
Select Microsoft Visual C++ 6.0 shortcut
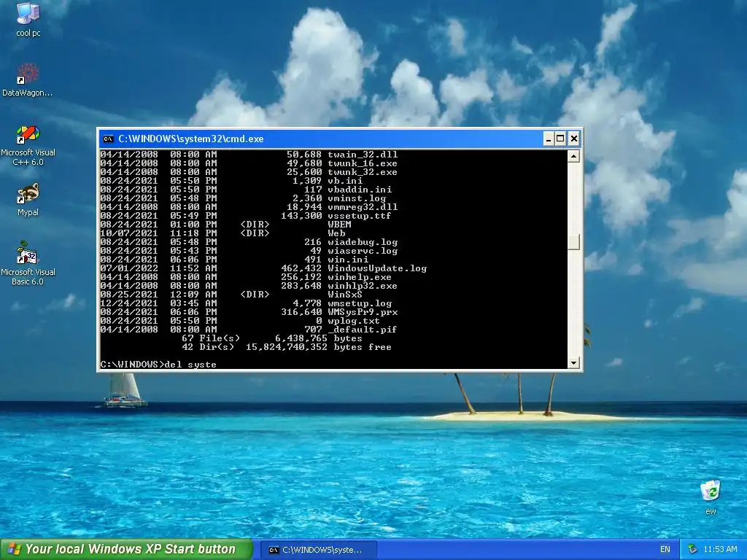(28, 145)
